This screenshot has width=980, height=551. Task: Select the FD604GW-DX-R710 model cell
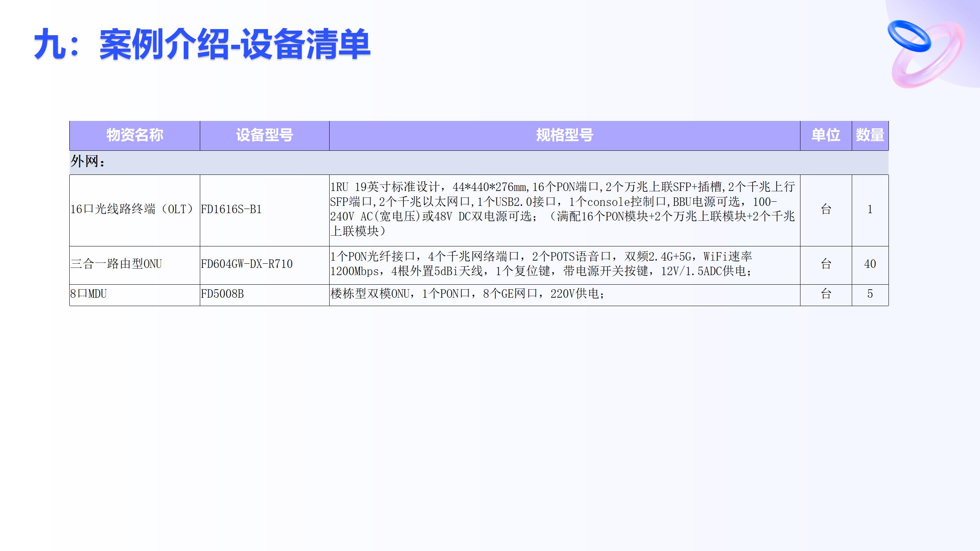[x=265, y=265]
